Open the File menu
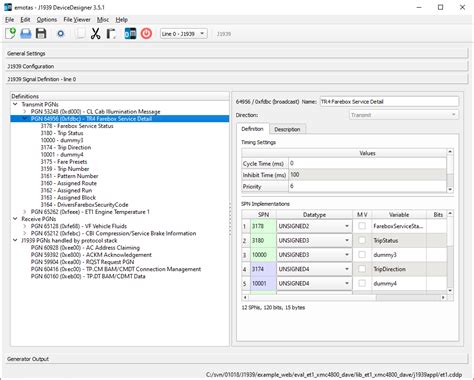 pyautogui.click(x=9, y=20)
